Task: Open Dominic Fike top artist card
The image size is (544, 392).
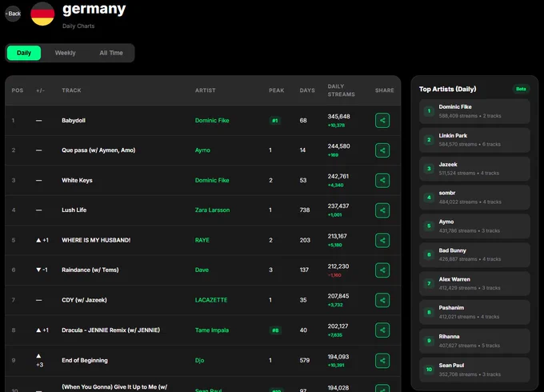Action: 474,111
